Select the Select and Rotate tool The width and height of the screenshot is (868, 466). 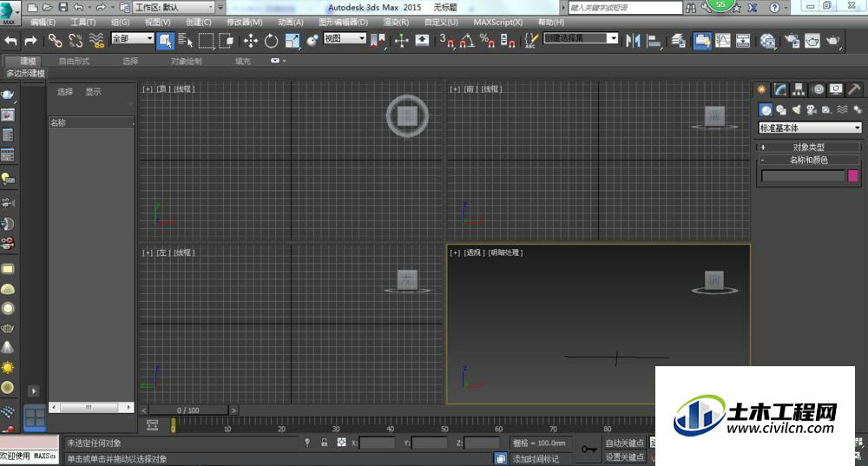pyautogui.click(x=271, y=41)
